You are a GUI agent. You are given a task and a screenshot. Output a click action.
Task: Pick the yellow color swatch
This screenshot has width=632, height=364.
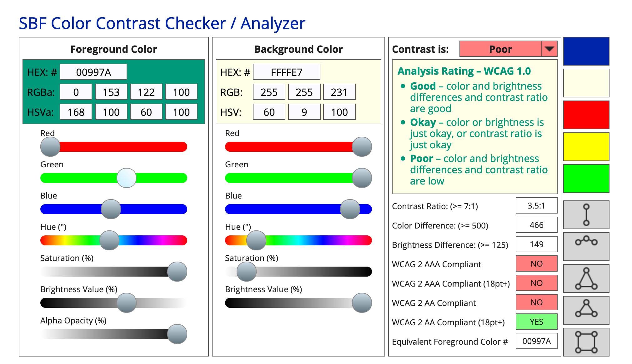(x=586, y=146)
